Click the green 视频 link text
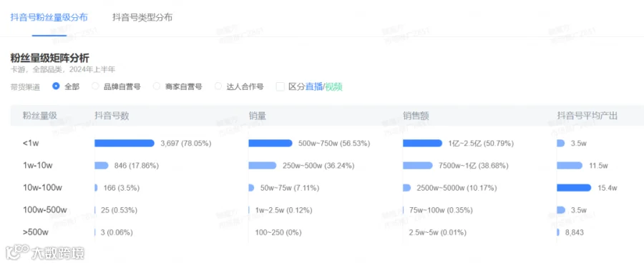This screenshot has width=644, height=265. tap(334, 87)
